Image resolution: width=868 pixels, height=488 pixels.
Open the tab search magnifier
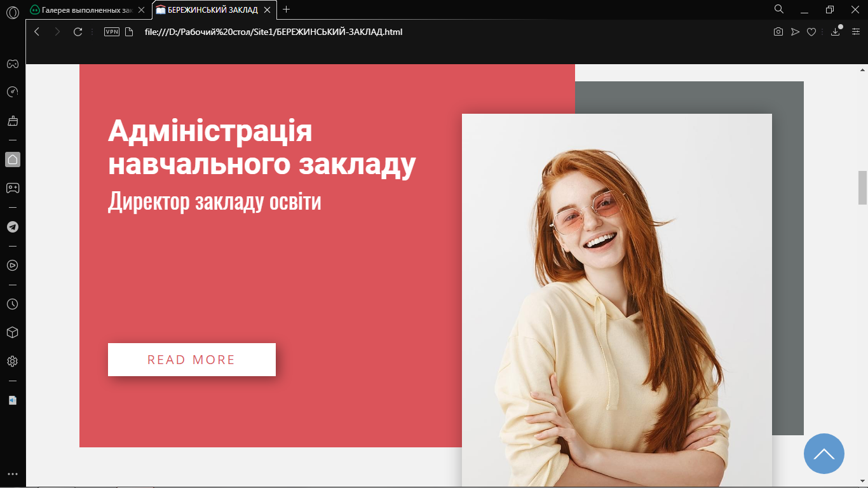(779, 9)
